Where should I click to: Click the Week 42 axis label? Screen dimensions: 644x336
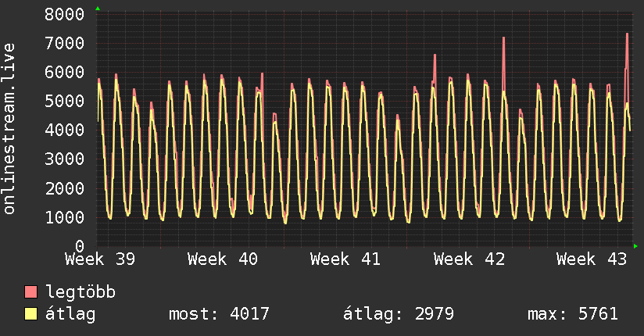click(469, 259)
